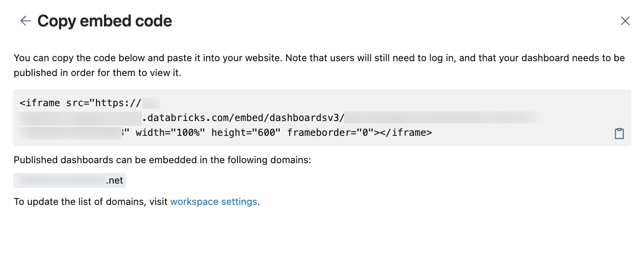The height and width of the screenshot is (268, 644).
Task: Click the Copy embed code title
Action: pyautogui.click(x=104, y=20)
